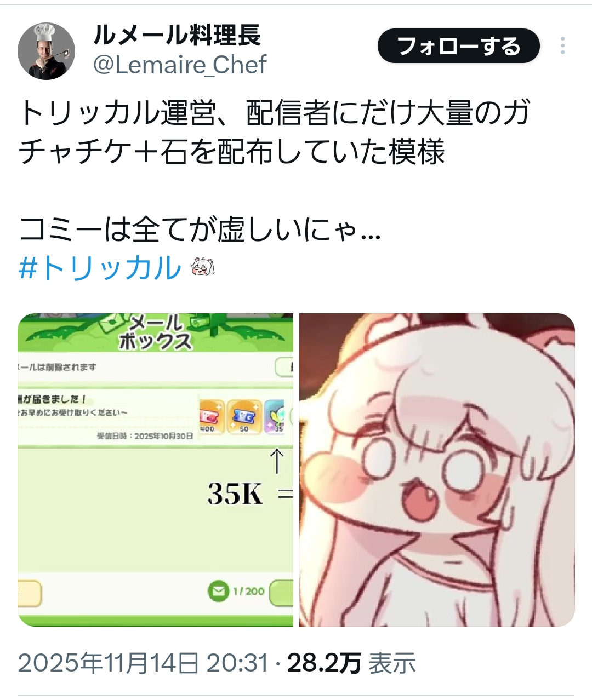
Task: Click the blue ticket icon labeled 50
Action: (x=244, y=417)
